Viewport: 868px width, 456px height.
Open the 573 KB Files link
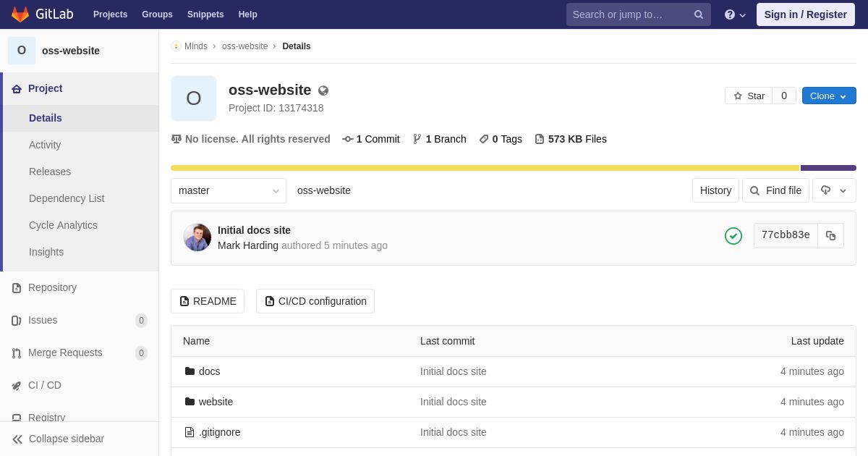[x=571, y=139]
